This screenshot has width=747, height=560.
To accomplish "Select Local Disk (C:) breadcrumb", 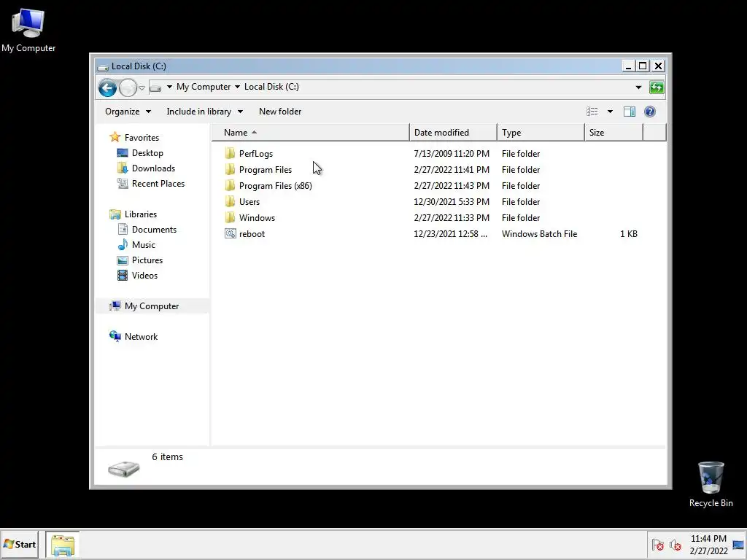I will pos(271,87).
